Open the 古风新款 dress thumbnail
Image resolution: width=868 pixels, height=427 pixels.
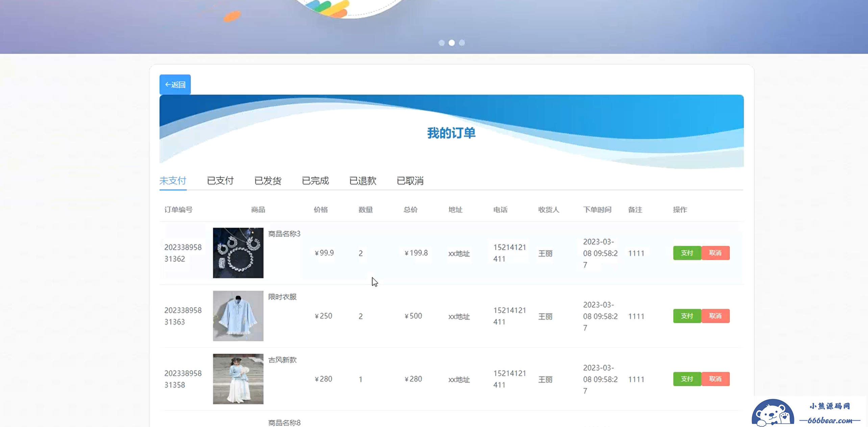click(x=238, y=379)
